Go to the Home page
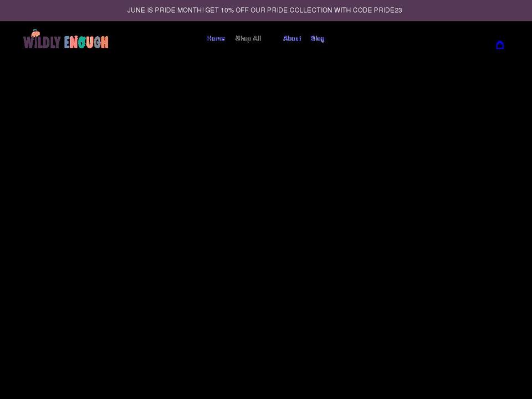 click(216, 39)
